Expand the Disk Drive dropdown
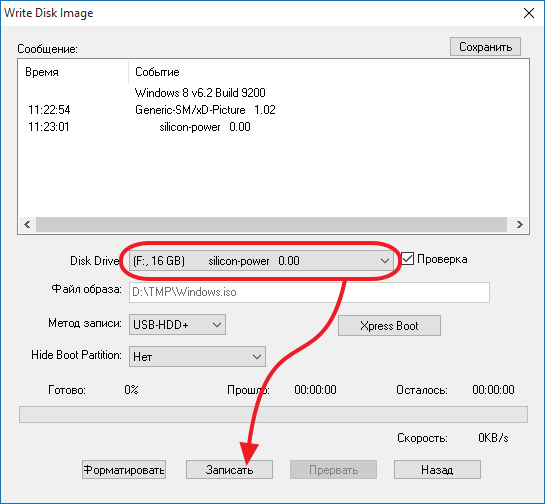Screen dimensions: 545x504 click(261, 261)
